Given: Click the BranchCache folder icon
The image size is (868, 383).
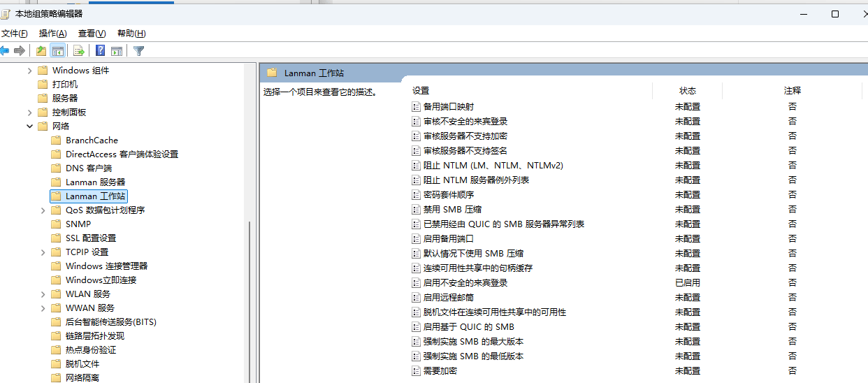Looking at the screenshot, I should 56,140.
